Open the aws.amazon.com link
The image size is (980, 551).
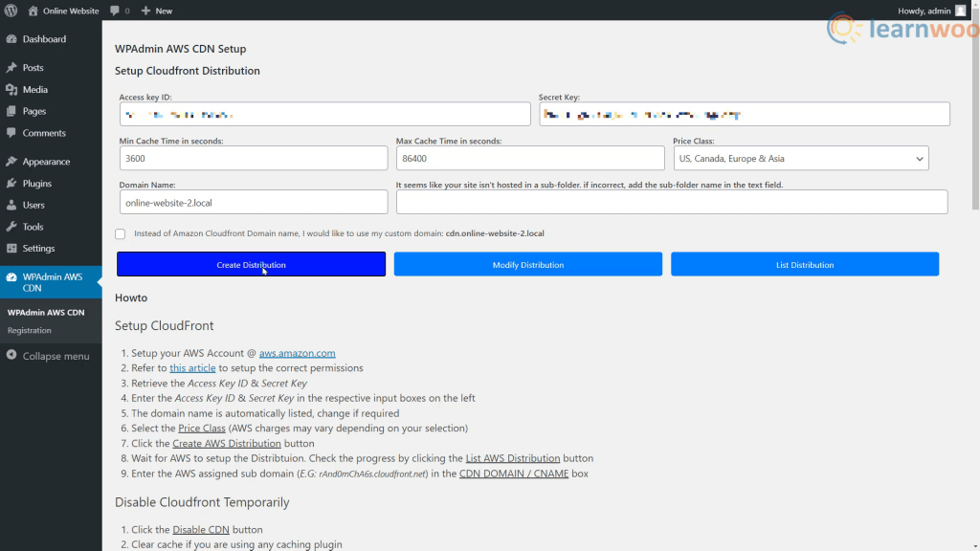(x=297, y=352)
